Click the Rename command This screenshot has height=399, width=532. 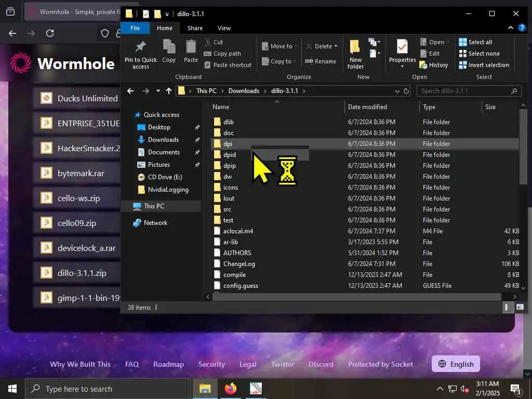click(321, 61)
